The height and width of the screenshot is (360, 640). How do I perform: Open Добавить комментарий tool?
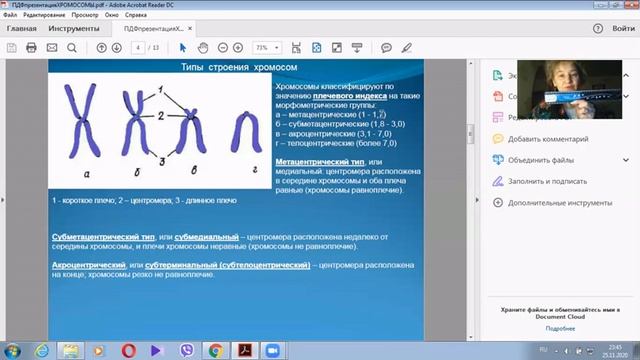548,139
